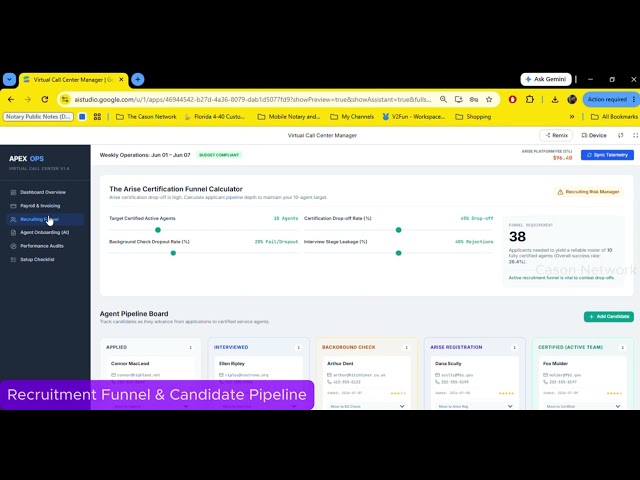Click the aistudio.google.com address bar URL
This screenshot has width=640, height=480.
(x=252, y=99)
